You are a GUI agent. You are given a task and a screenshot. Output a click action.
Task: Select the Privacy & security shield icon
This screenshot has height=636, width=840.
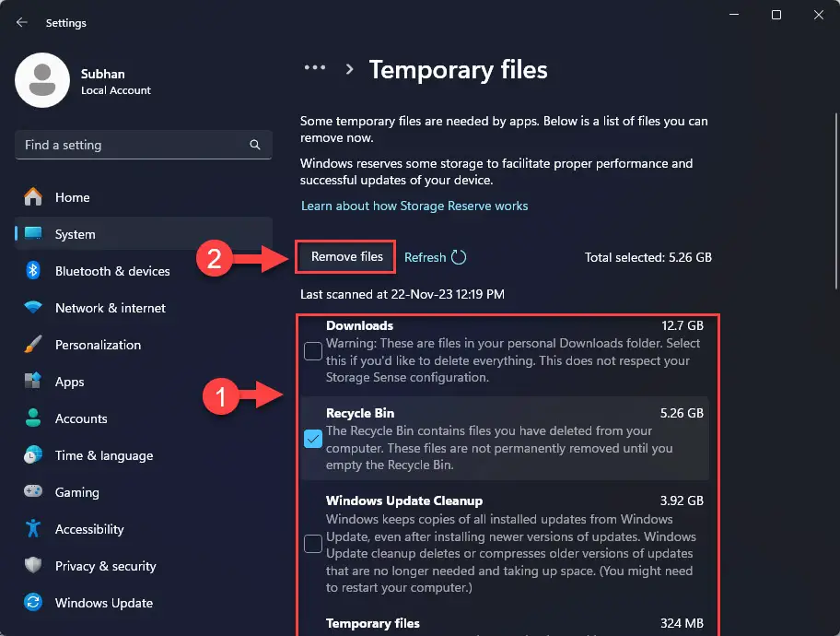pyautogui.click(x=33, y=565)
